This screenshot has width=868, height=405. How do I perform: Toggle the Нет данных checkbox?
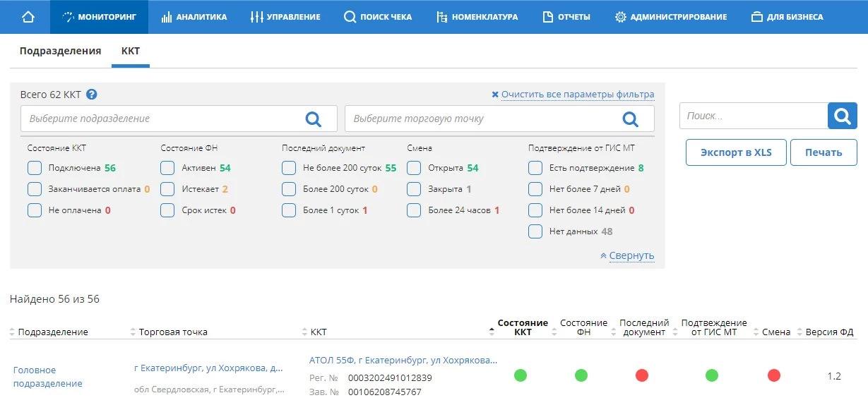coord(535,231)
